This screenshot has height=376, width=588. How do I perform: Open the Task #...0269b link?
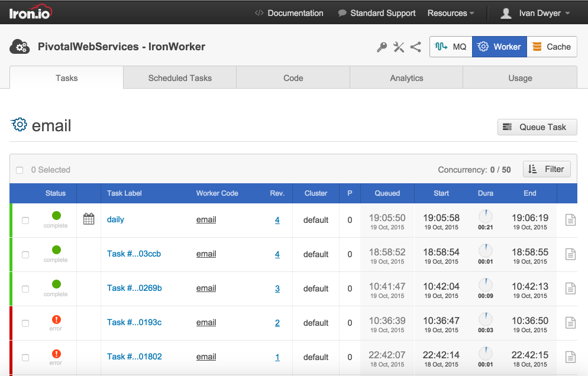coord(134,288)
